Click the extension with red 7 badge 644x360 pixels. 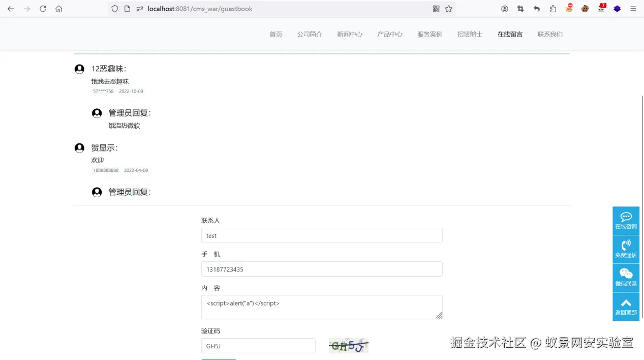602,8
